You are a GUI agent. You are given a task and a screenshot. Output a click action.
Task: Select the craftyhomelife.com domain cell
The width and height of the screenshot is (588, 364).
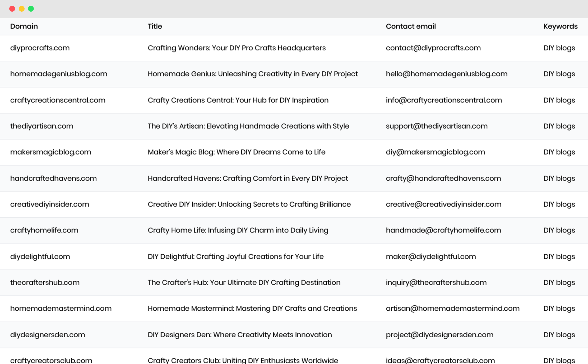coord(44,230)
